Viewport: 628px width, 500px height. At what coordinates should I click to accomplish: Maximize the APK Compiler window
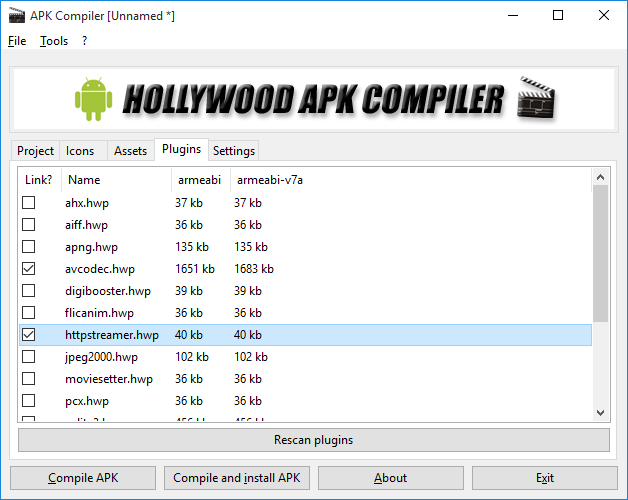(558, 15)
